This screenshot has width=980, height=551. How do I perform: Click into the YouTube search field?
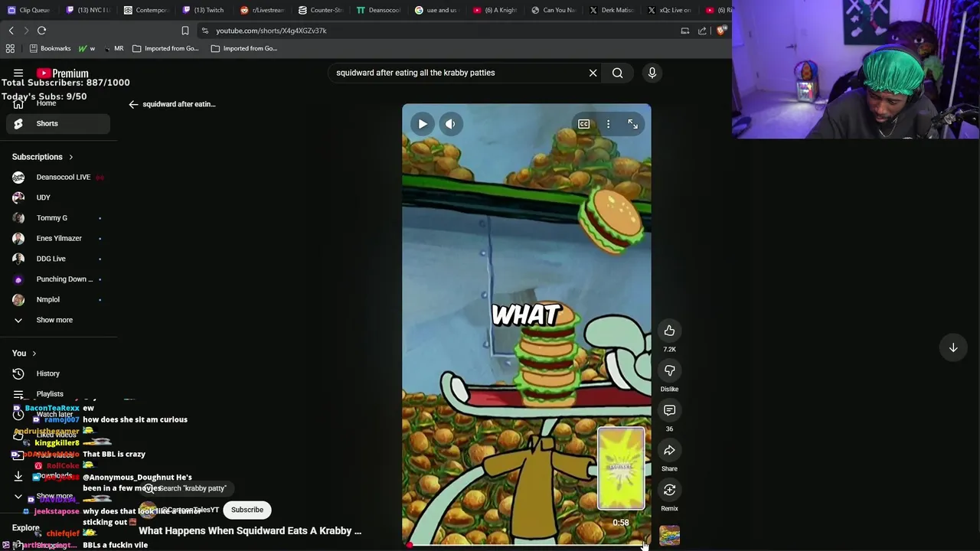(x=458, y=73)
